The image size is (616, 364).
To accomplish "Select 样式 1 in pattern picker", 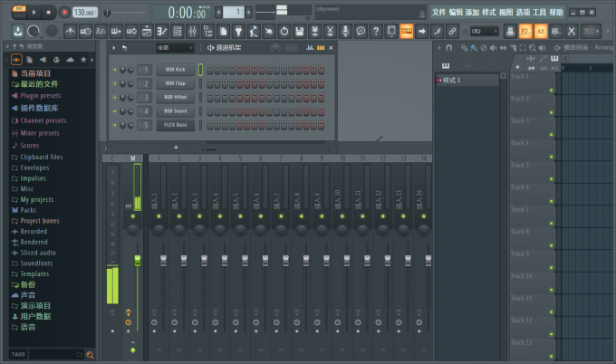I will pos(467,80).
